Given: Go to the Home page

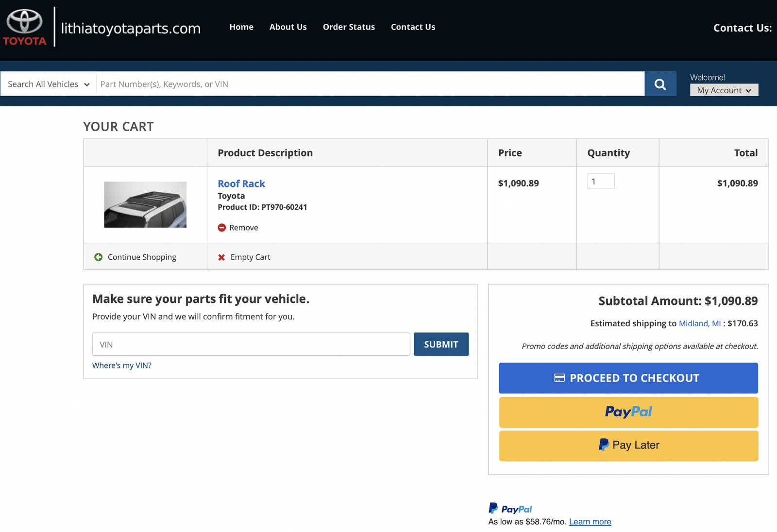Looking at the screenshot, I should 241,27.
